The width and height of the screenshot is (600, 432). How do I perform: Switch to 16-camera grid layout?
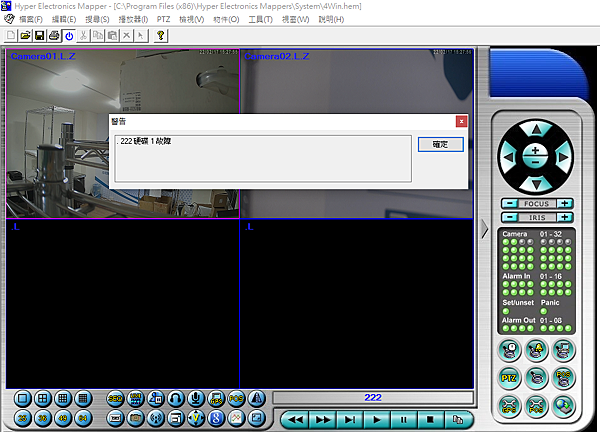coord(83,399)
